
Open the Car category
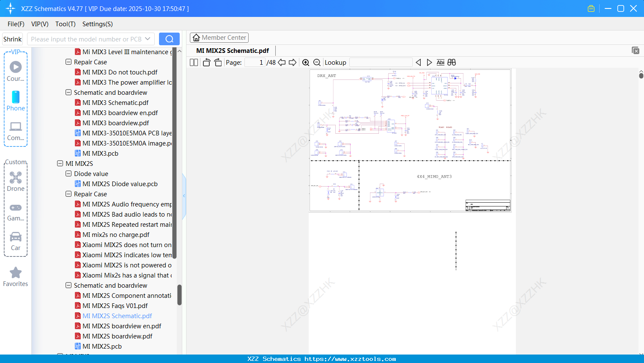(16, 241)
